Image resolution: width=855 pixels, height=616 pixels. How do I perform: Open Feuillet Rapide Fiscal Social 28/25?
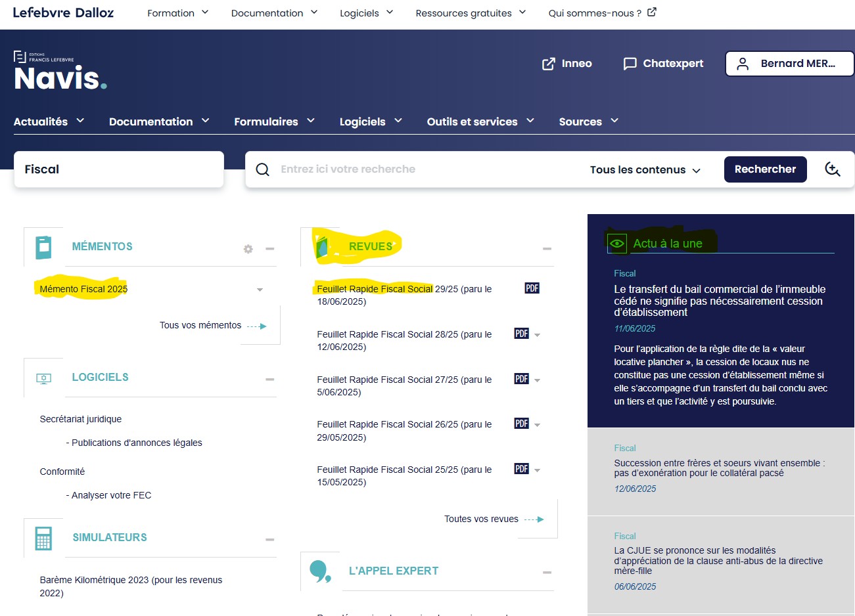pos(404,340)
